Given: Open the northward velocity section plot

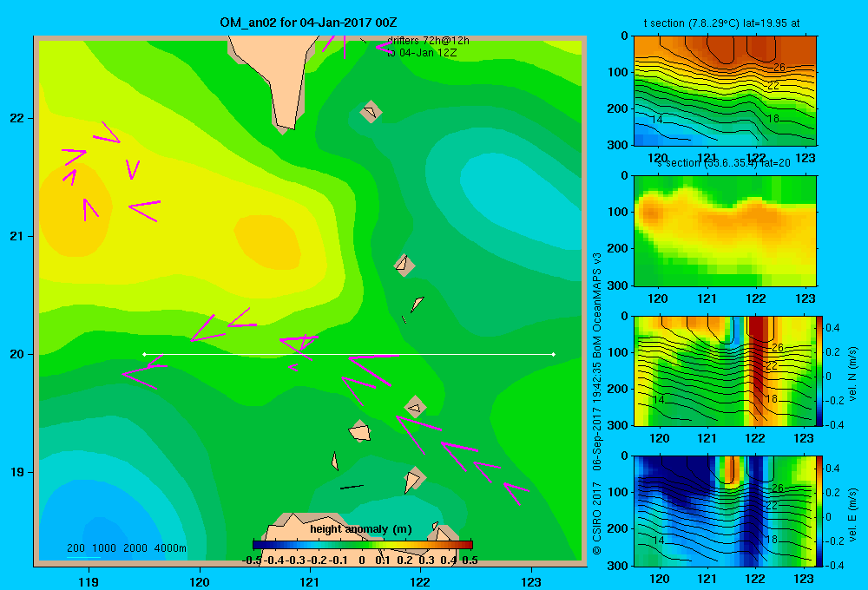Looking at the screenshot, I should pos(725,370).
